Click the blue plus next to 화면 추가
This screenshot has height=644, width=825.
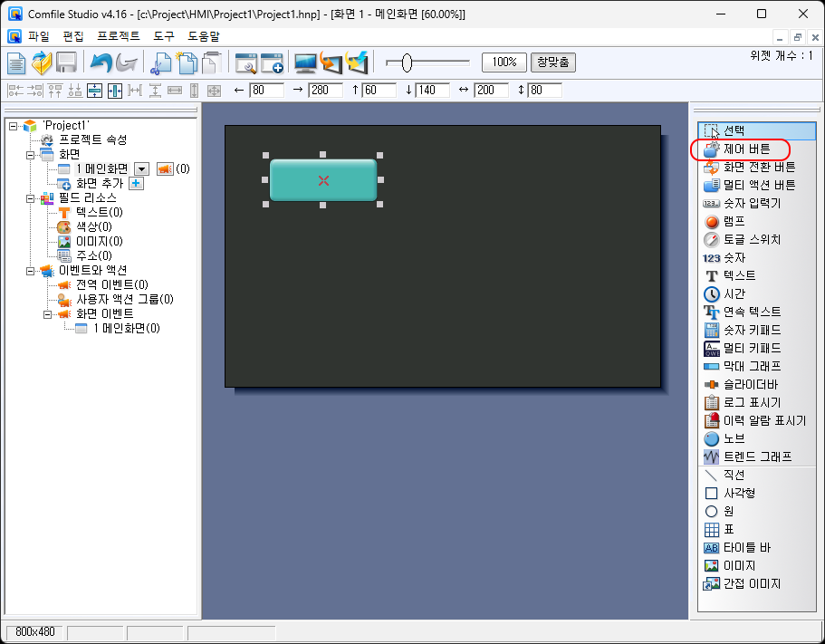coord(136,183)
